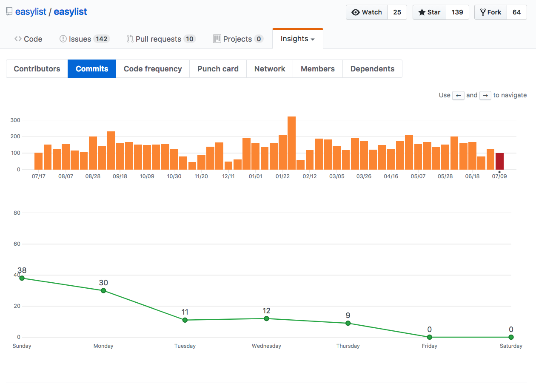Select the red bar for week 07/09
Image resolution: width=536 pixels, height=392 pixels.
pyautogui.click(x=499, y=161)
